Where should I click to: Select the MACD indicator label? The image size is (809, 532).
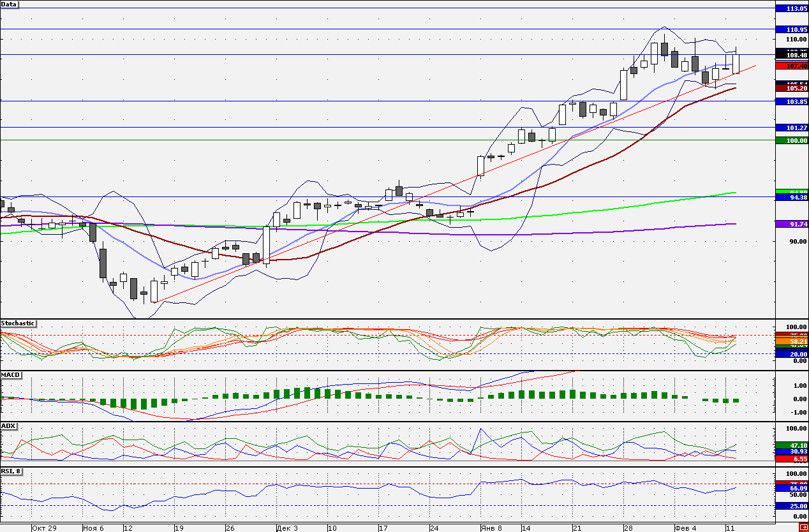click(x=10, y=374)
